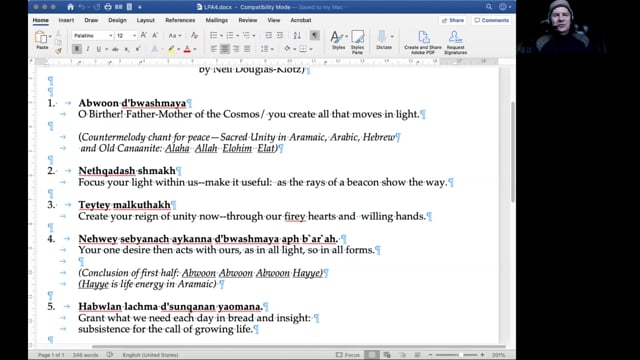Center the text alignment
The height and width of the screenshot is (360, 640).
click(x=224, y=49)
